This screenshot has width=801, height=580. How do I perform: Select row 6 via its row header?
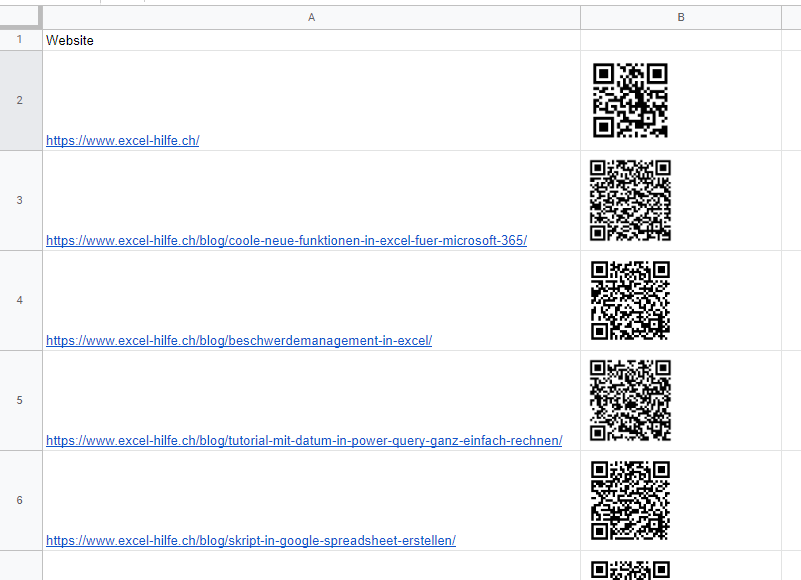(x=19, y=500)
